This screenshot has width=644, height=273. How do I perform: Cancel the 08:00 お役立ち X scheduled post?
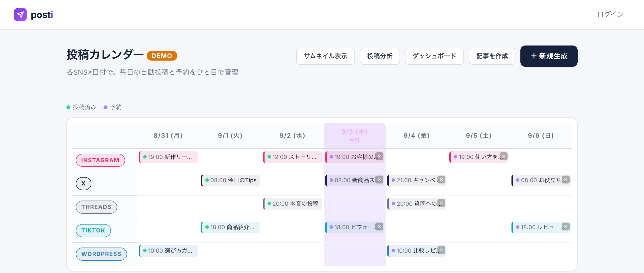click(x=565, y=180)
